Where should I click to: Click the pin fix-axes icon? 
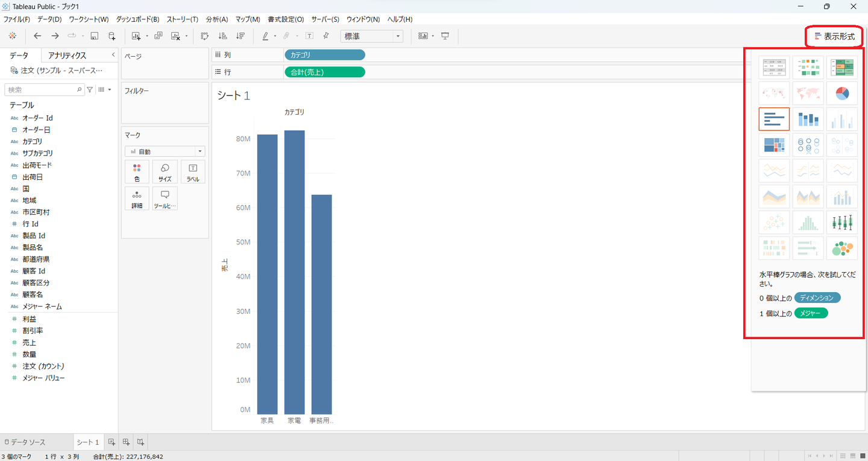click(x=326, y=36)
